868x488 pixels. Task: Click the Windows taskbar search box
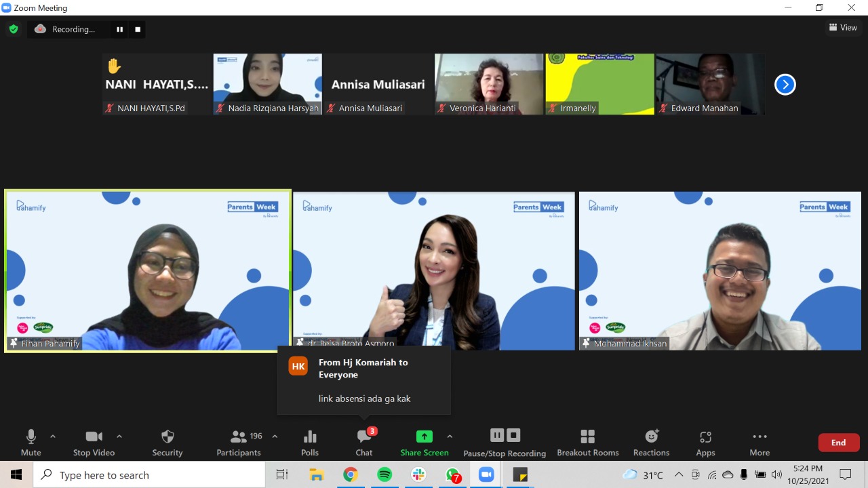149,475
